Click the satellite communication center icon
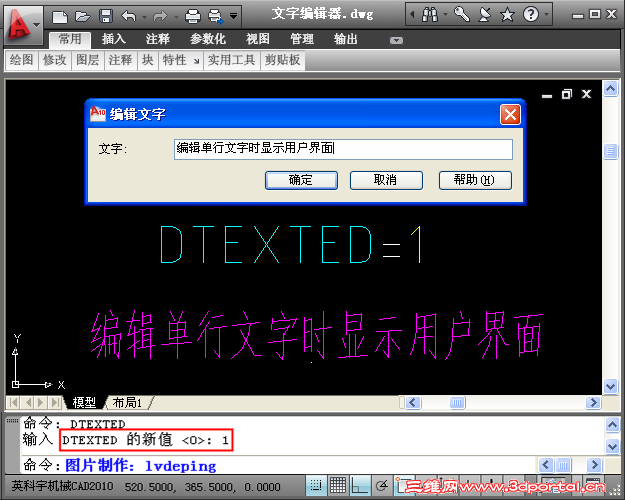Viewport: 625px width, 500px height. coord(484,15)
